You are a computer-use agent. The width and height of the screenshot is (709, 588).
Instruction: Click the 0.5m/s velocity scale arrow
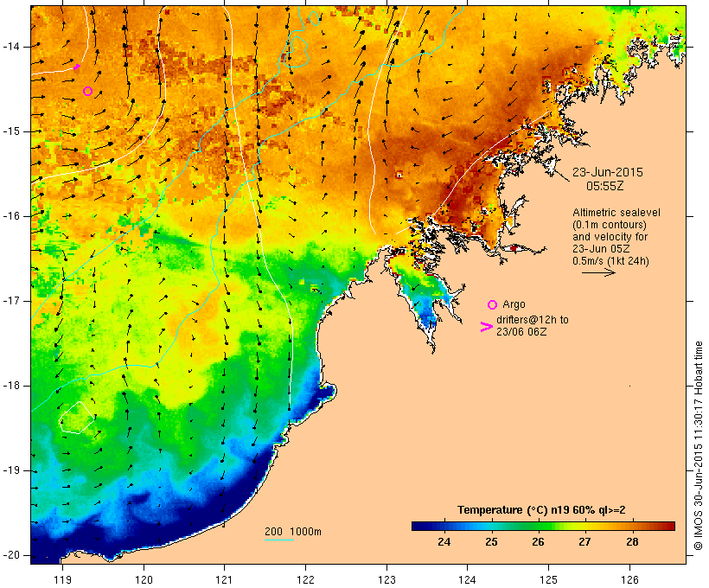point(598,272)
